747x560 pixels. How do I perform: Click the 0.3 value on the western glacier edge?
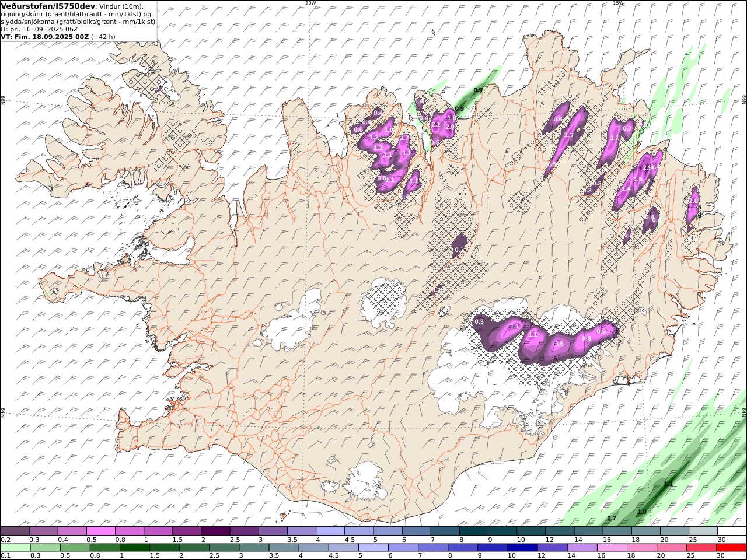point(479,322)
